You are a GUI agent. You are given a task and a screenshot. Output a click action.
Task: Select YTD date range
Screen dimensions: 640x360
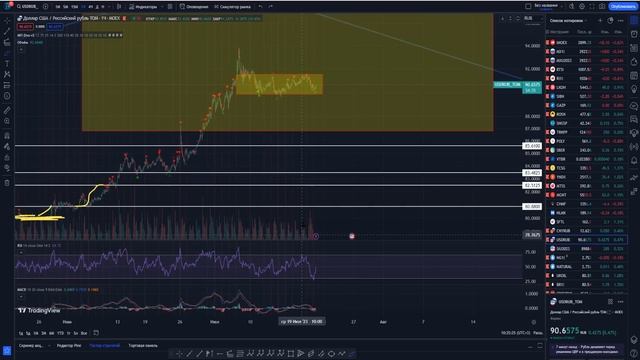(x=60, y=333)
